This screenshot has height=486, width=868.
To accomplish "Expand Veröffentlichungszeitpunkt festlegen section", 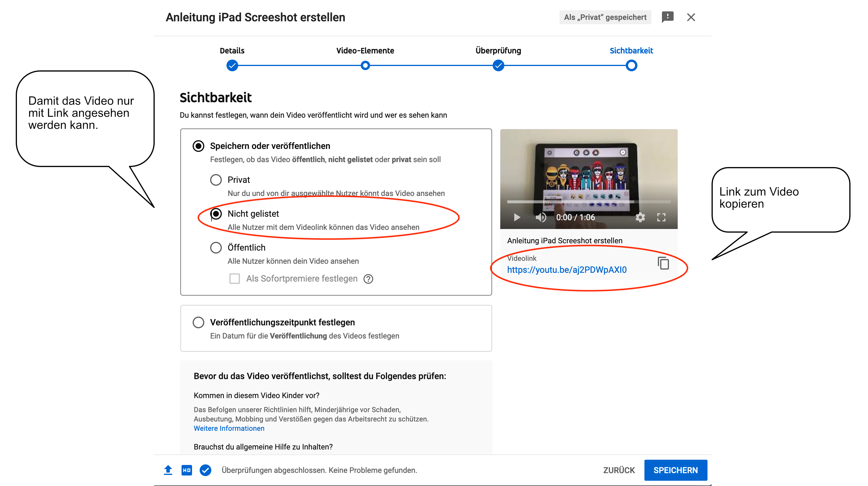I will click(198, 322).
